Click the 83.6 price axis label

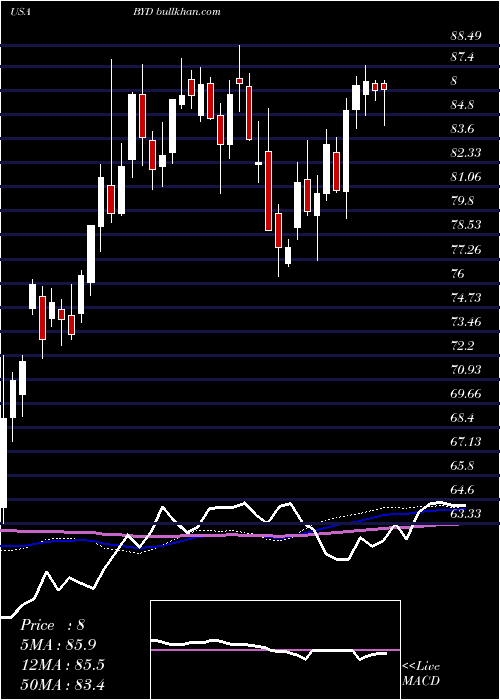tap(462, 129)
